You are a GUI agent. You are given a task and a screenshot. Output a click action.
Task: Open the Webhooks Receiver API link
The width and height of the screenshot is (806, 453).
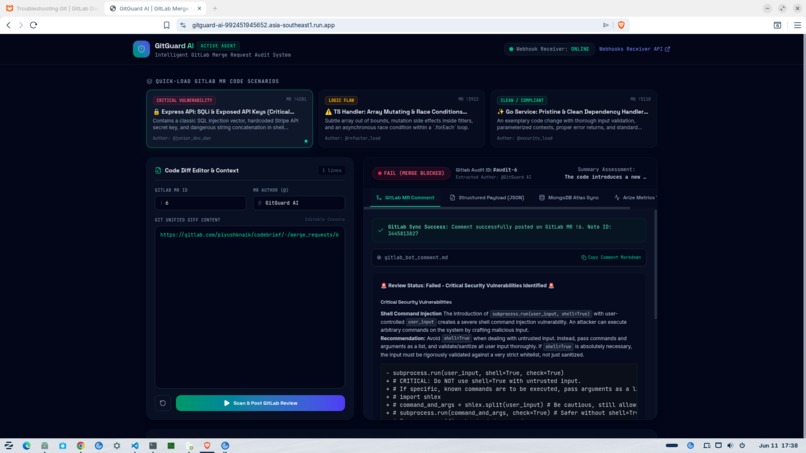click(x=634, y=49)
